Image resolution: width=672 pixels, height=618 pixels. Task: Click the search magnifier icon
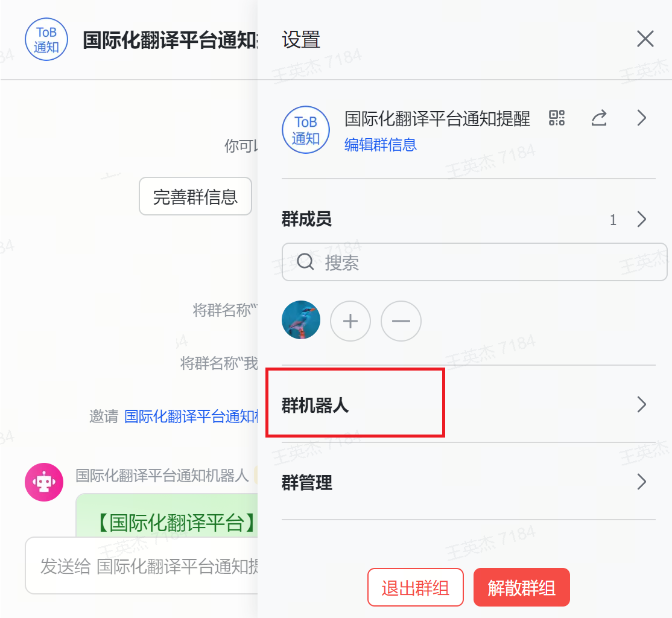coord(306,262)
